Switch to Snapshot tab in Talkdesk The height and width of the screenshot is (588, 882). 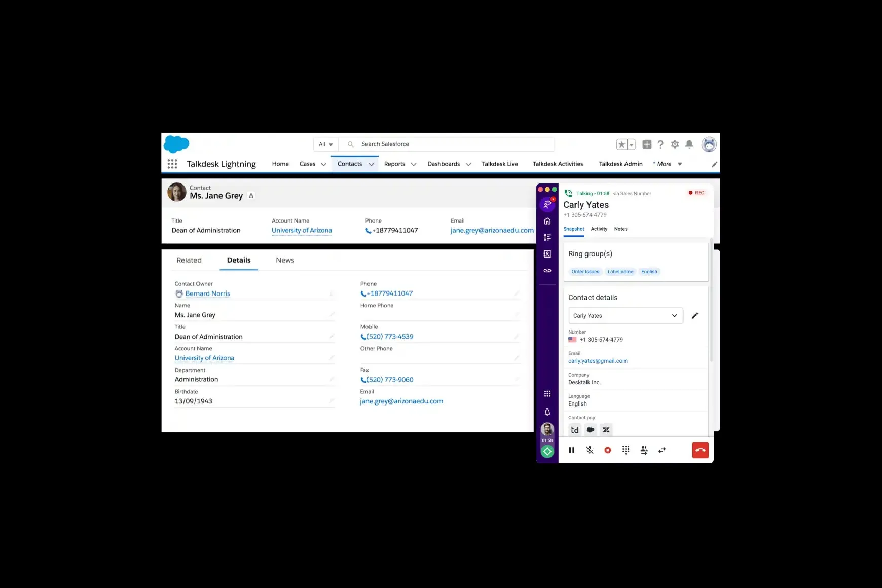point(574,229)
